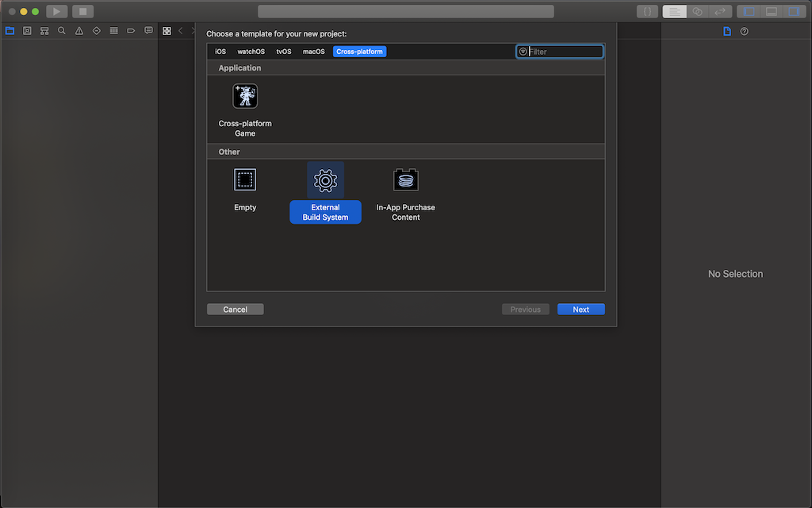
Task: Open the Symbol navigator icon
Action: (44, 31)
